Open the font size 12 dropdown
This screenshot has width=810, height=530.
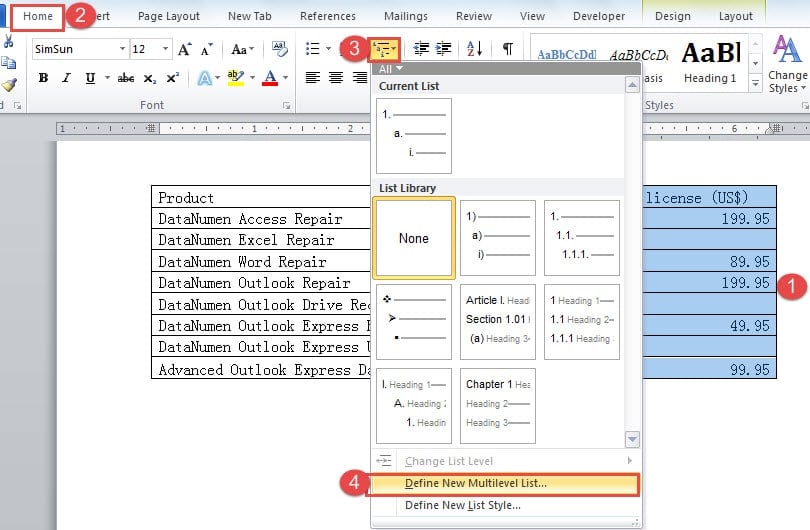tap(165, 49)
